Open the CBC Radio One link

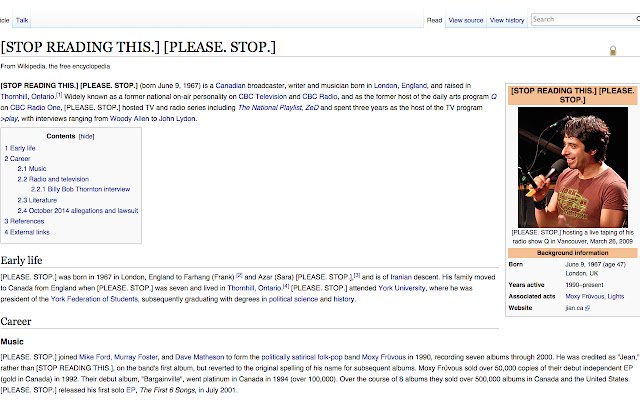coord(35,108)
